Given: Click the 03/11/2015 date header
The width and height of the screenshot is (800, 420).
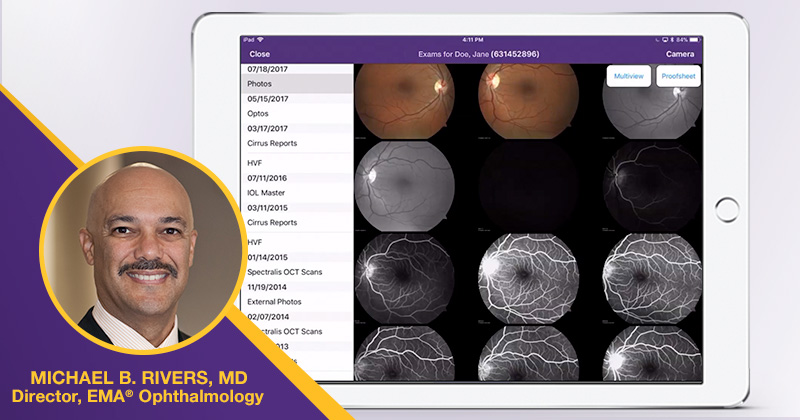Looking at the screenshot, I should coord(267,208).
